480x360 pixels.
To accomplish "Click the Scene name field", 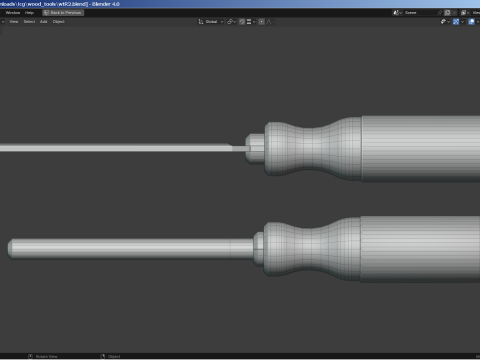I will (x=420, y=13).
